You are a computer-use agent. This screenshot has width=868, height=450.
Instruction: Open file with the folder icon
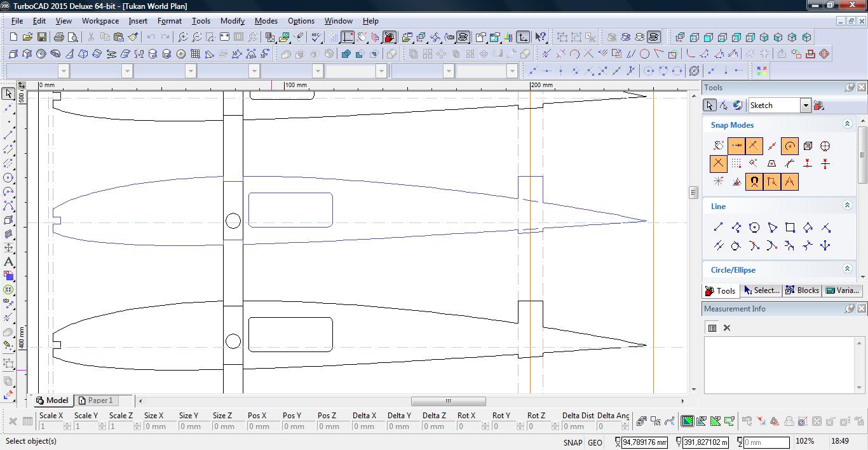click(x=27, y=37)
